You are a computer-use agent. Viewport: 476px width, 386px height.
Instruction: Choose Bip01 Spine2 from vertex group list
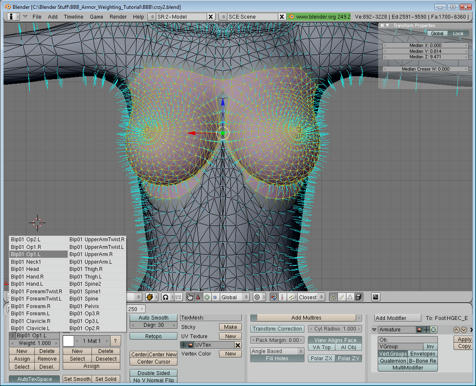click(97, 284)
